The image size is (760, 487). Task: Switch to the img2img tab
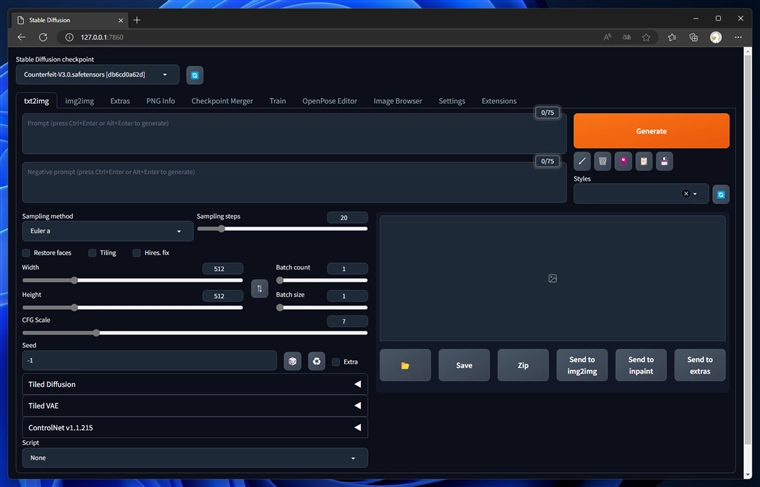pyautogui.click(x=79, y=101)
